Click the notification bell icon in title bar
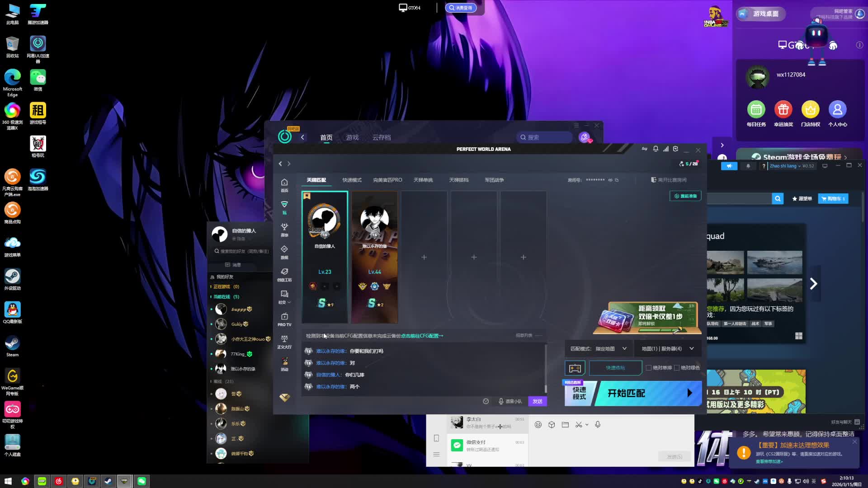 (656, 149)
